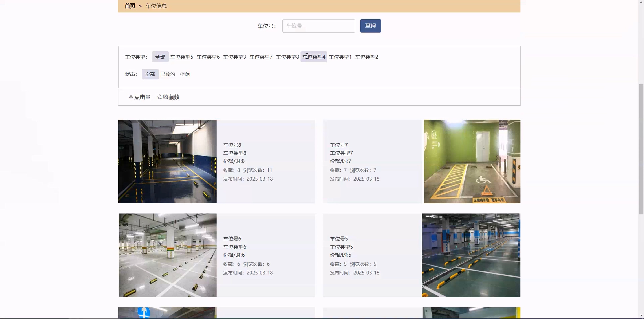Show only 已预约 status spaces
The height and width of the screenshot is (319, 644).
tap(168, 74)
